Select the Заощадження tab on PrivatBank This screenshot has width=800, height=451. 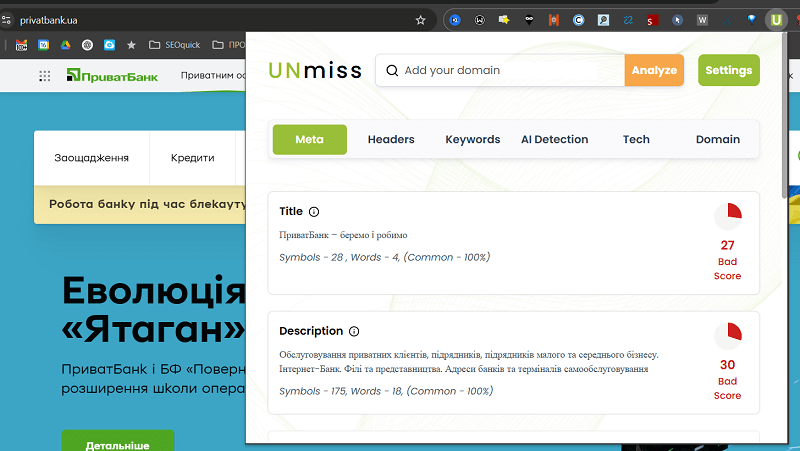coord(91,158)
